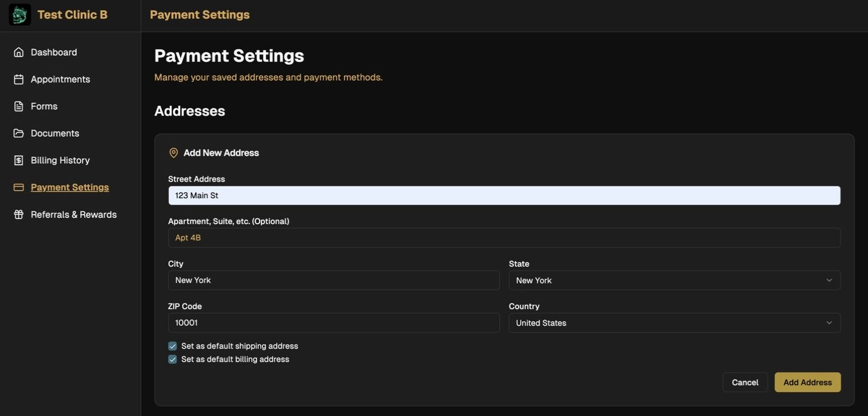
Task: Click the Forms document icon
Action: (x=19, y=106)
